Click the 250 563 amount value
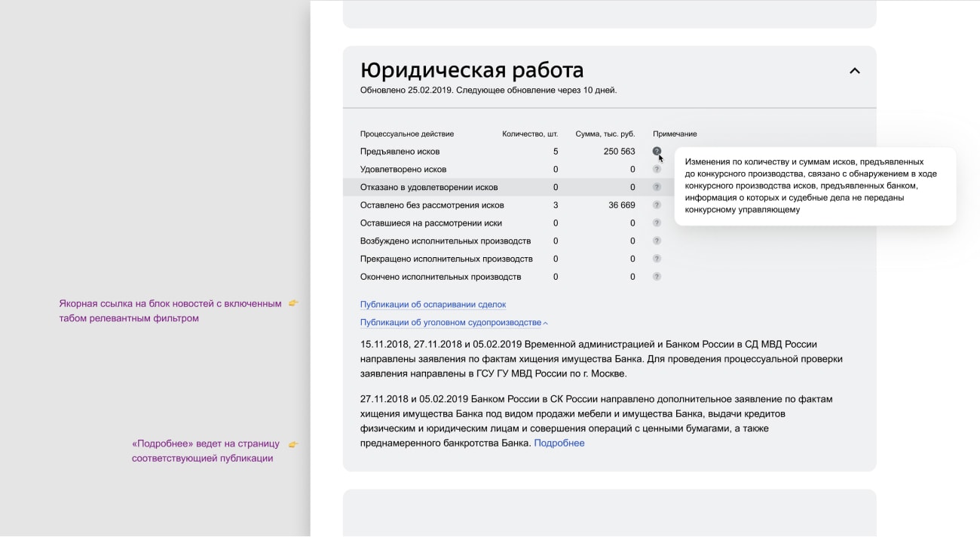 click(619, 152)
